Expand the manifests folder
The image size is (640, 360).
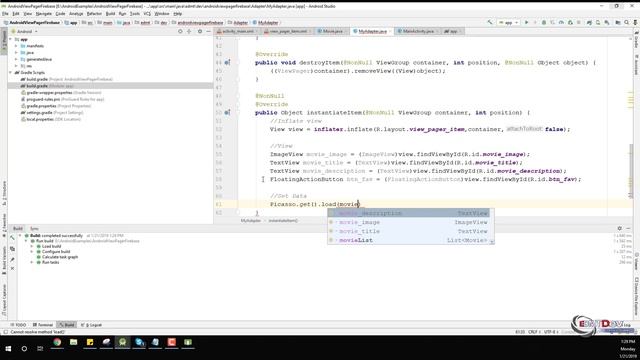[x=16, y=46]
